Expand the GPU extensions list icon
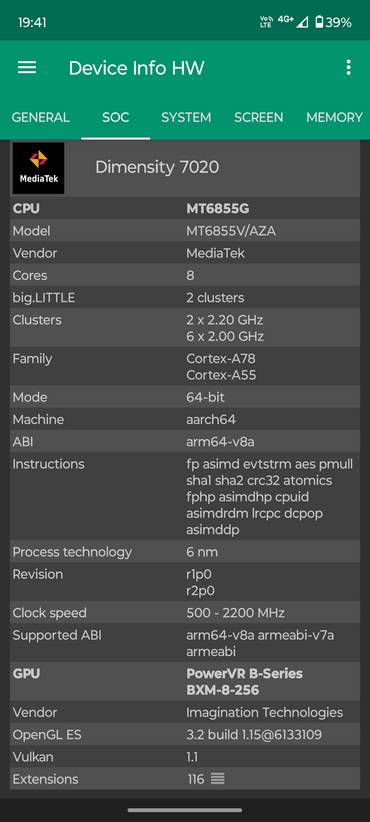The width and height of the screenshot is (370, 822). point(217,779)
